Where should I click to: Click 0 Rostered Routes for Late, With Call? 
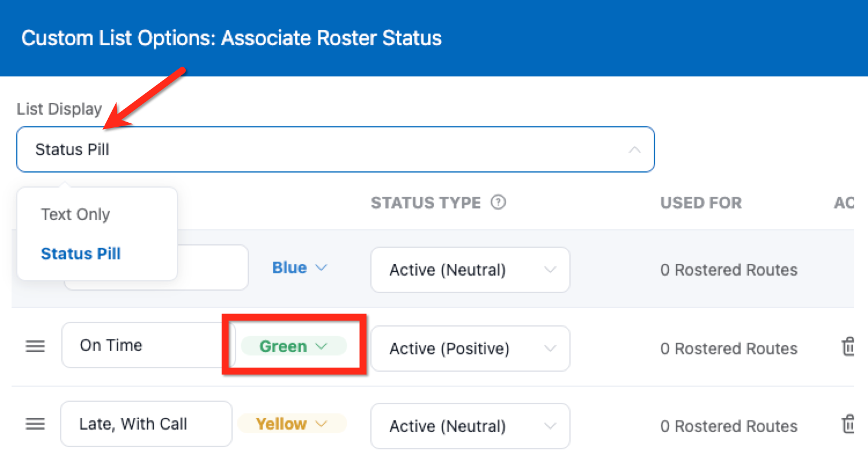729,426
